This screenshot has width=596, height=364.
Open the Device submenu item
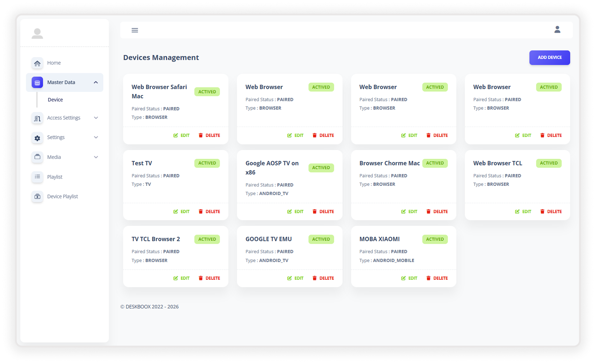[x=55, y=100]
